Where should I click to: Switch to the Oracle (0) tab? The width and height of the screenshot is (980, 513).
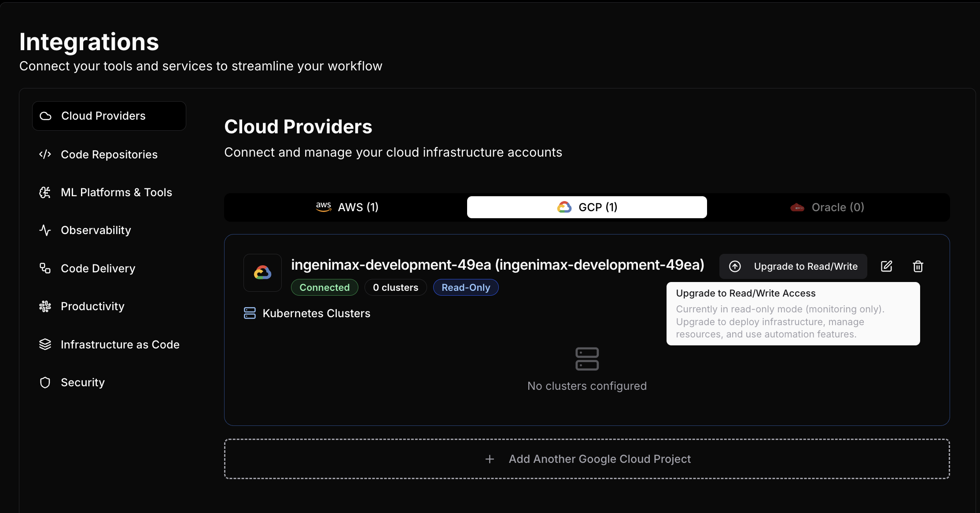coord(827,207)
